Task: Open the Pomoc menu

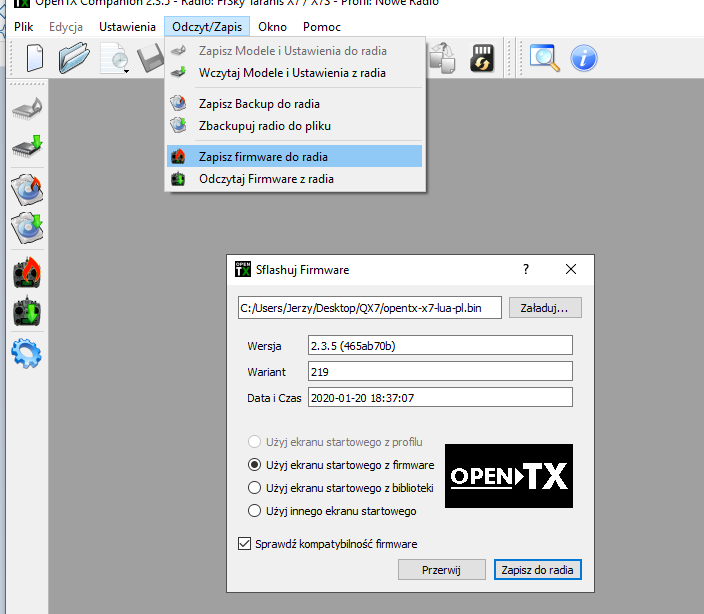Action: pyautogui.click(x=321, y=27)
